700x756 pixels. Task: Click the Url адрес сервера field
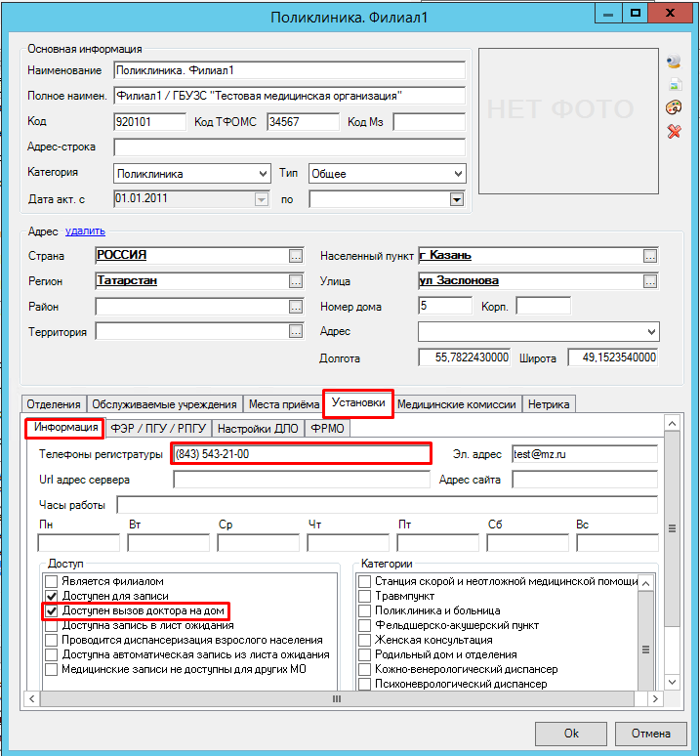[302, 480]
